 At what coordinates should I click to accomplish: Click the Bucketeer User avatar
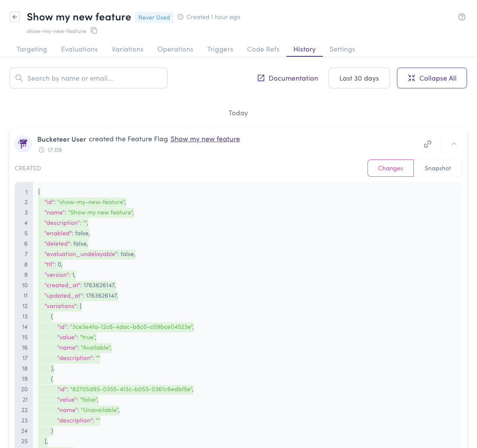(23, 144)
